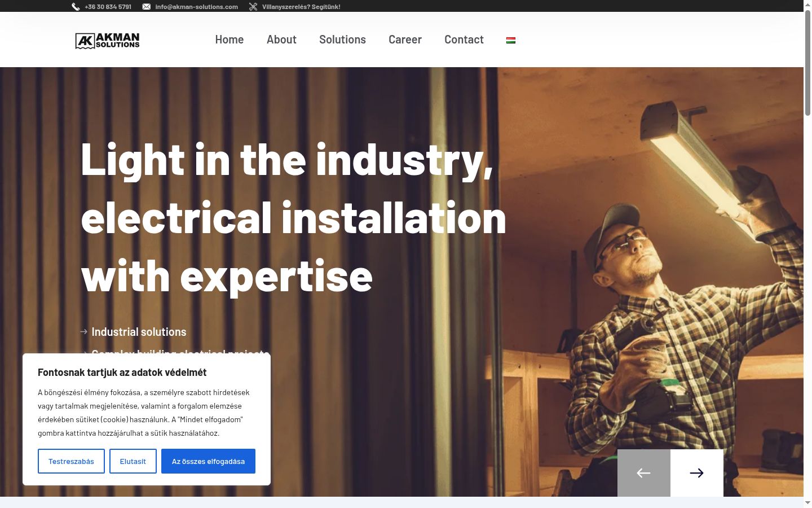Click arrow bullet beside Industrial solutions

pyautogui.click(x=84, y=332)
